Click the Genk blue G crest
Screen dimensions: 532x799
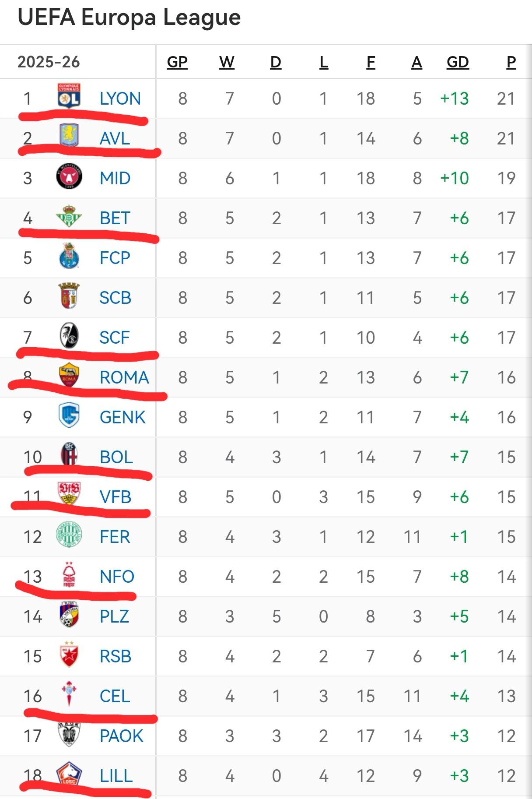point(69,415)
